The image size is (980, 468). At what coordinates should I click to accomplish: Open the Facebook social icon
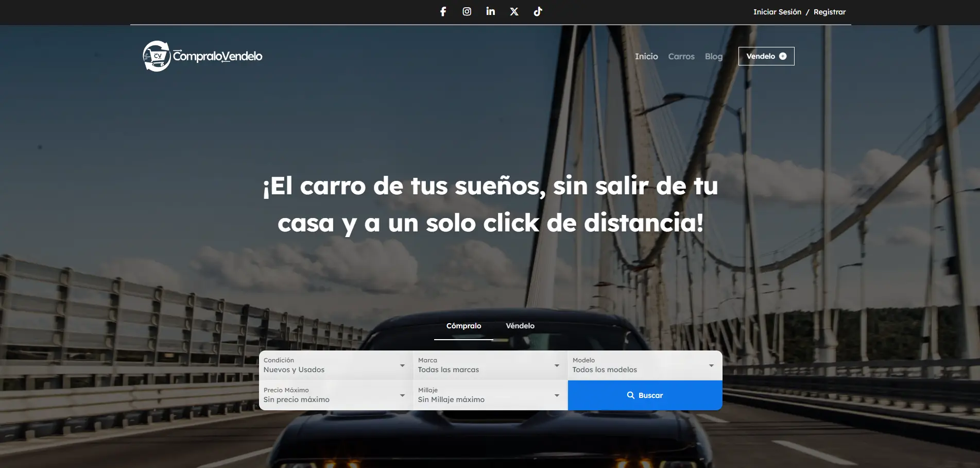[443, 11]
